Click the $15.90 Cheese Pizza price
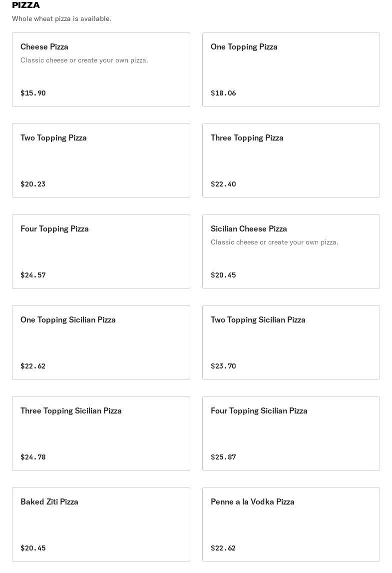The width and height of the screenshot is (392, 573). (33, 93)
